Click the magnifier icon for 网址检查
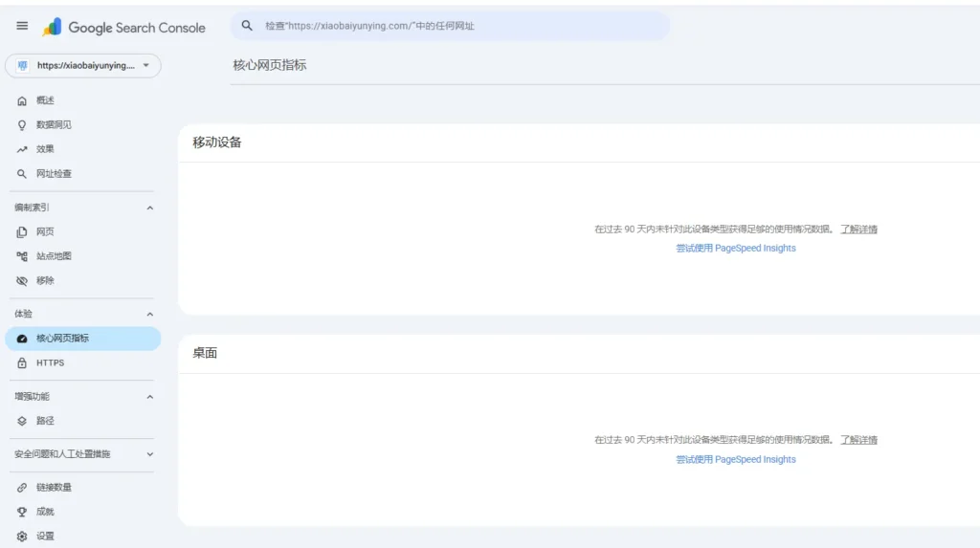This screenshot has height=548, width=980. click(22, 174)
